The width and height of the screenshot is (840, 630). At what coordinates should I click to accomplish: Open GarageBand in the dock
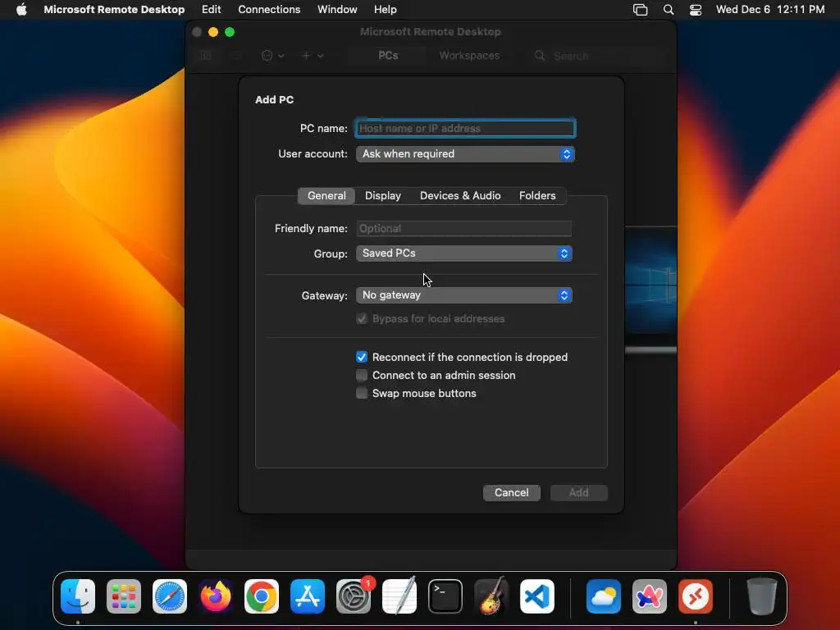[491, 596]
